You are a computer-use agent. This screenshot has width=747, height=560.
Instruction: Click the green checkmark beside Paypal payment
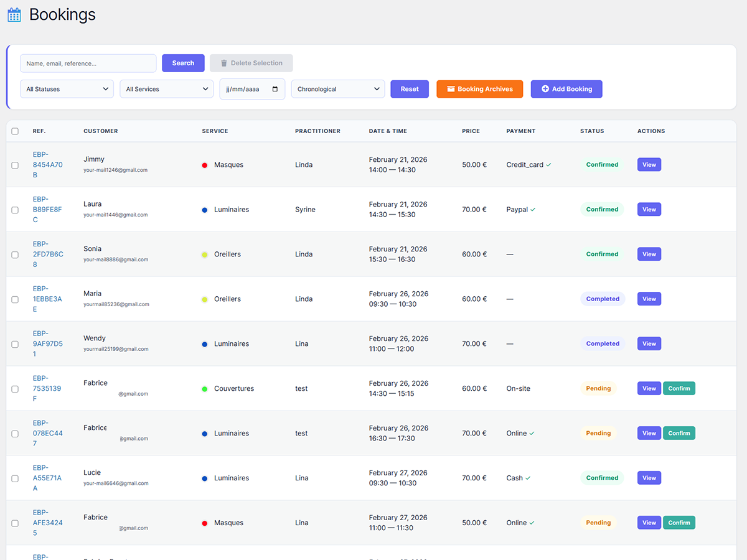pyautogui.click(x=533, y=210)
